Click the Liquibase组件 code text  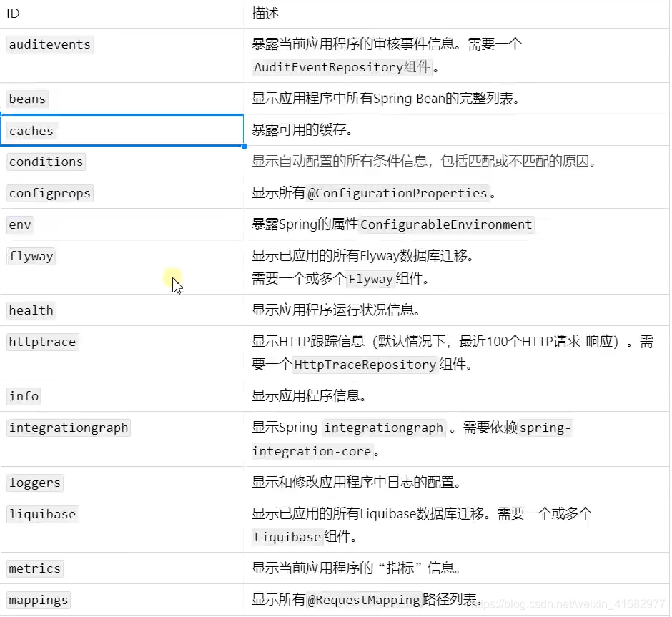[x=287, y=537]
